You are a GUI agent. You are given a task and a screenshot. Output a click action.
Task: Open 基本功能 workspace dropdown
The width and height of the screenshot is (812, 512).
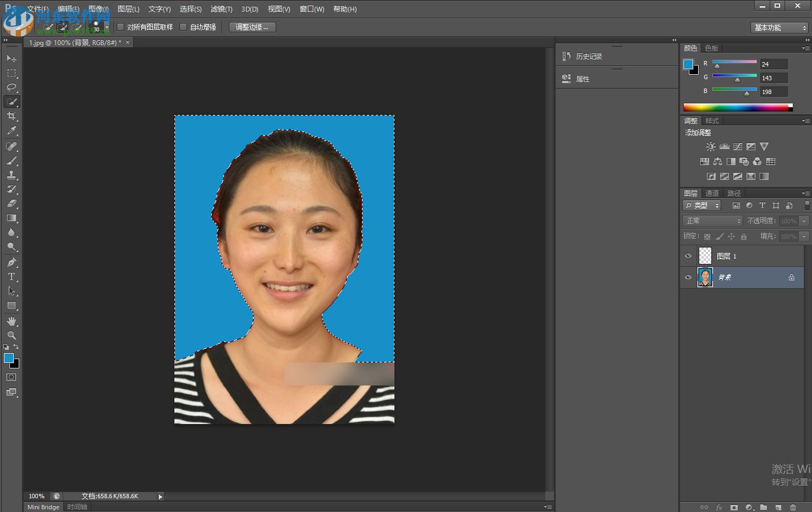coord(780,27)
